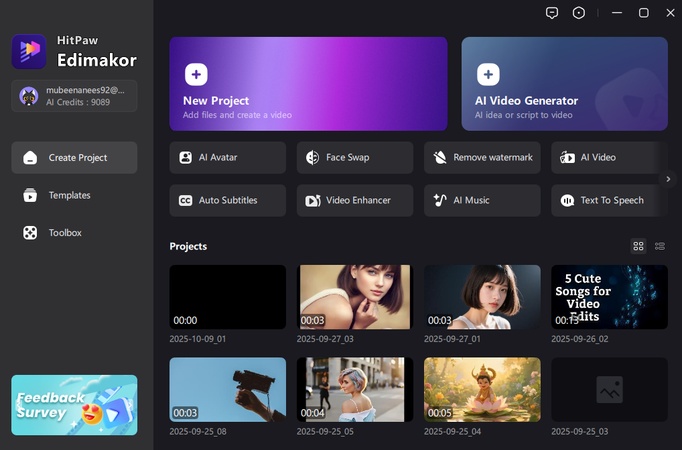
Task: Open the AI Avatar tool
Action: click(x=227, y=158)
